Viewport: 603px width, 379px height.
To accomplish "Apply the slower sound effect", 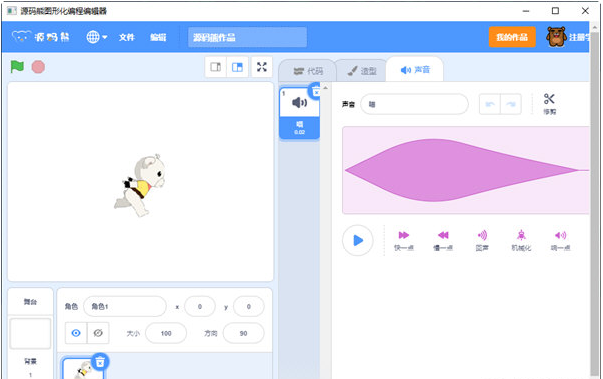I will pyautogui.click(x=443, y=241).
